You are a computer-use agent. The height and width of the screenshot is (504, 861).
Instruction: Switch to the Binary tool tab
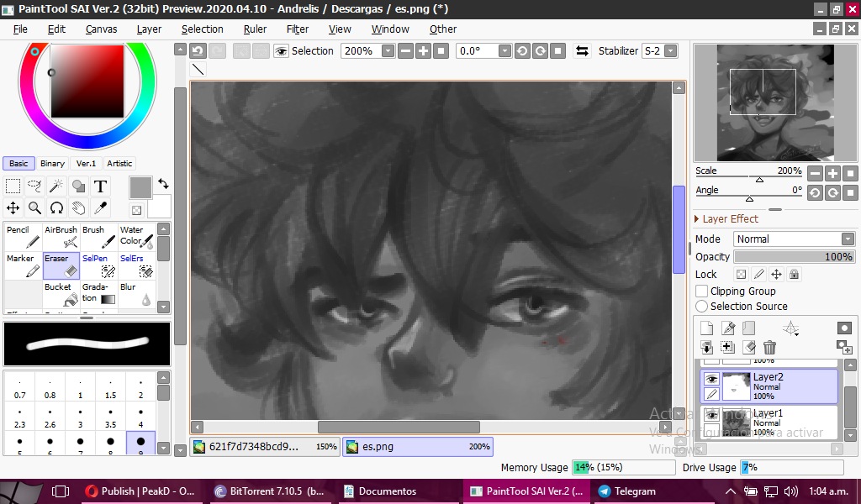[x=52, y=164]
